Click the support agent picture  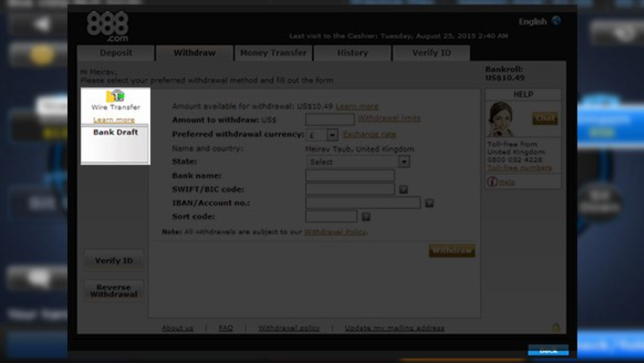click(501, 120)
